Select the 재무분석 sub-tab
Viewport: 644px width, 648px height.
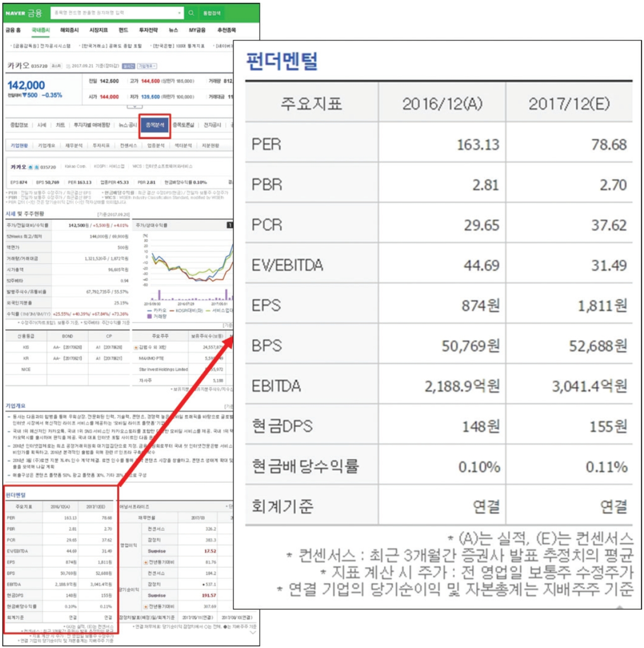(x=74, y=146)
